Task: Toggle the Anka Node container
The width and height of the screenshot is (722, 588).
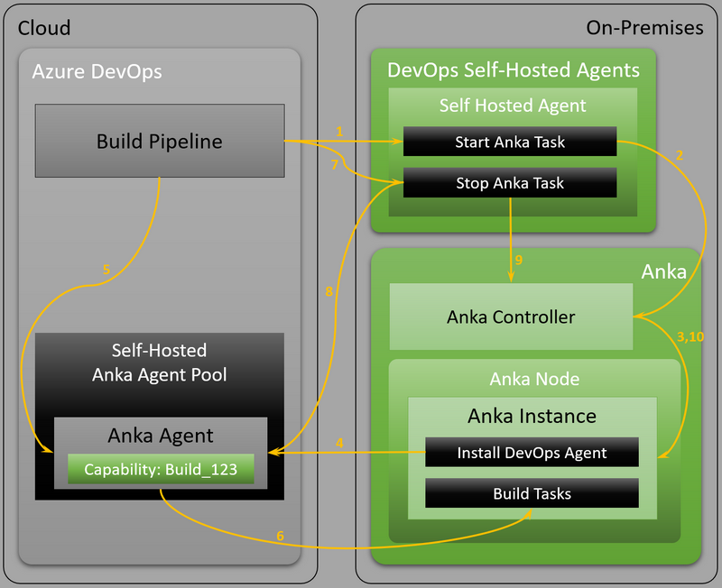Action: tap(532, 379)
